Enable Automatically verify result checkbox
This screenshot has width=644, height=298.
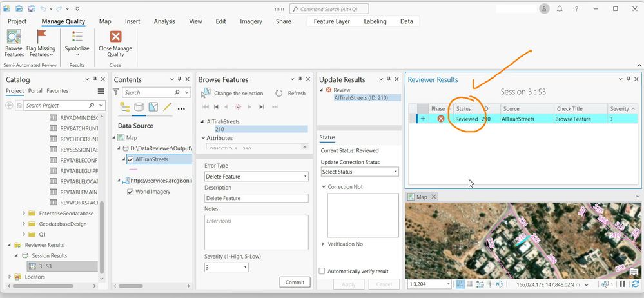[x=322, y=272]
